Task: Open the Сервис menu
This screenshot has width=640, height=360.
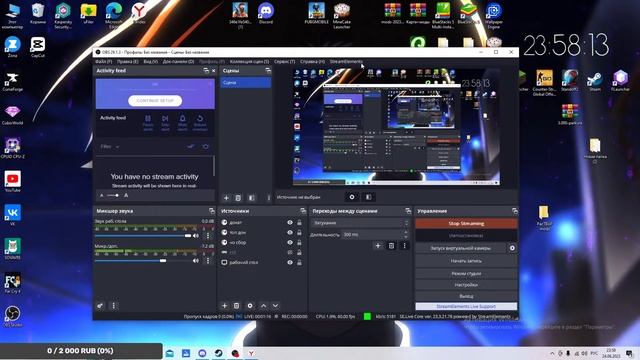Action: coord(284,62)
